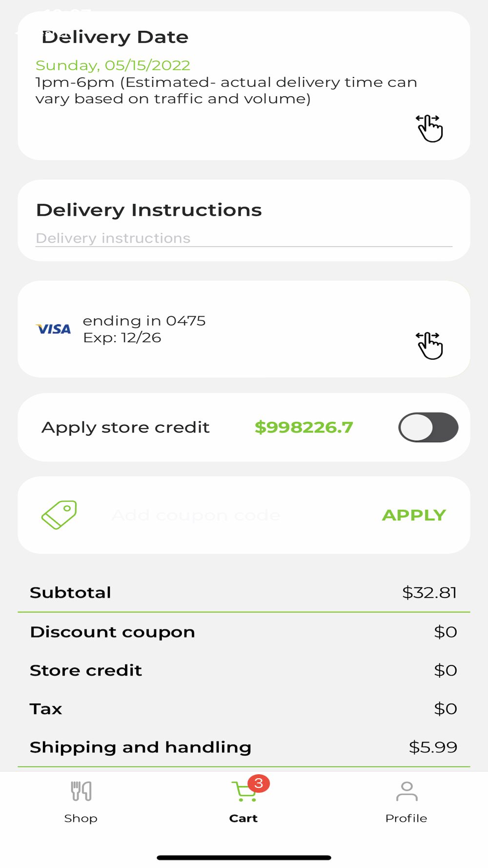Click the Subtotal row

point(244,592)
